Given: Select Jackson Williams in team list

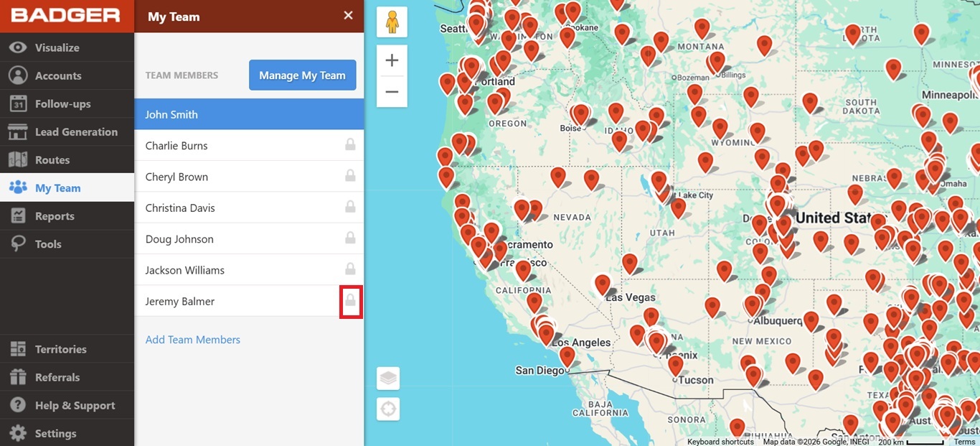Looking at the screenshot, I should (249, 270).
